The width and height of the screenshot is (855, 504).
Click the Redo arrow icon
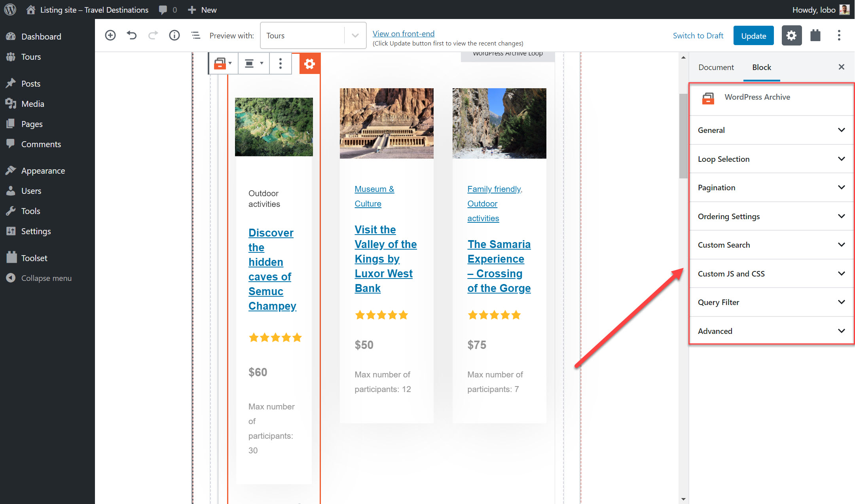(x=153, y=35)
